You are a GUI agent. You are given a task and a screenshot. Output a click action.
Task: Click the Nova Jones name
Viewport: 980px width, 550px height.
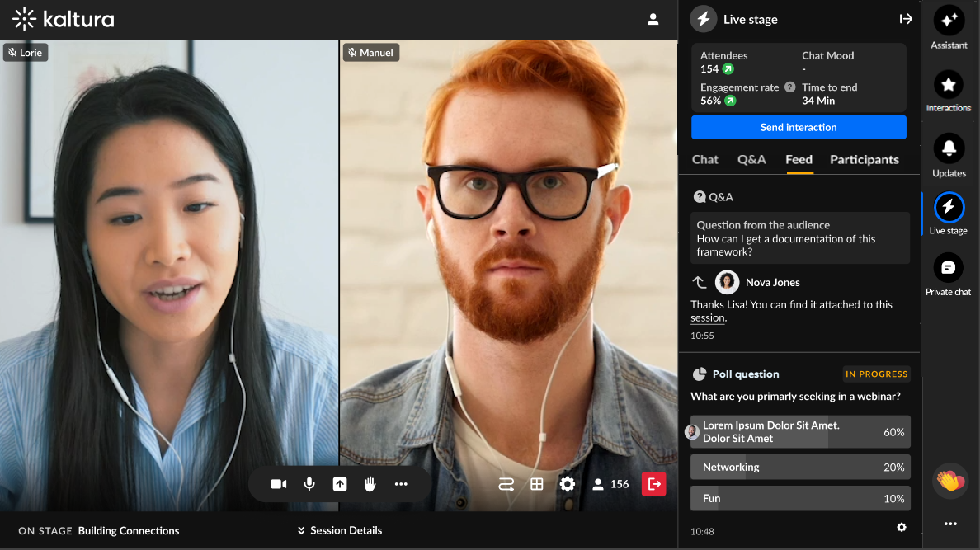[x=772, y=283]
